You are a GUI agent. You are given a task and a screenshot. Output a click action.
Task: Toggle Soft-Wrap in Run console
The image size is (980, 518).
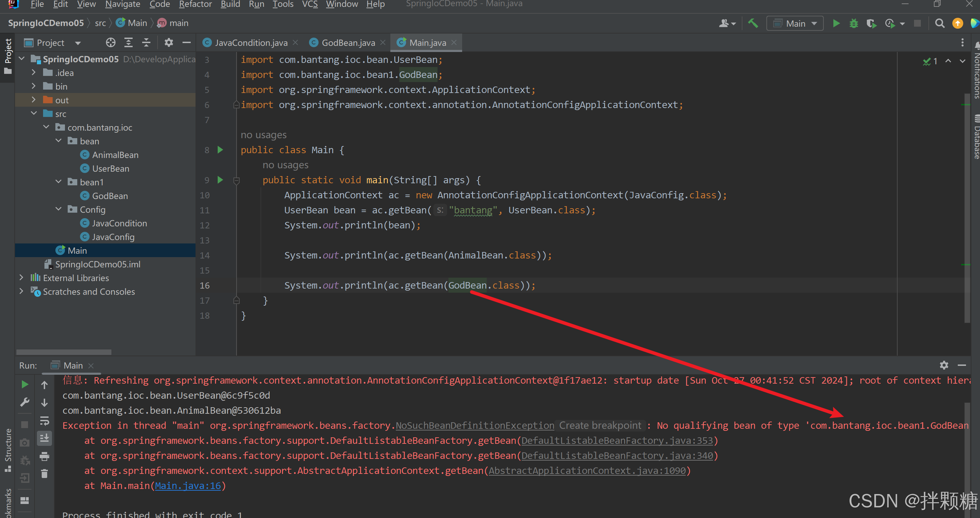(x=44, y=421)
